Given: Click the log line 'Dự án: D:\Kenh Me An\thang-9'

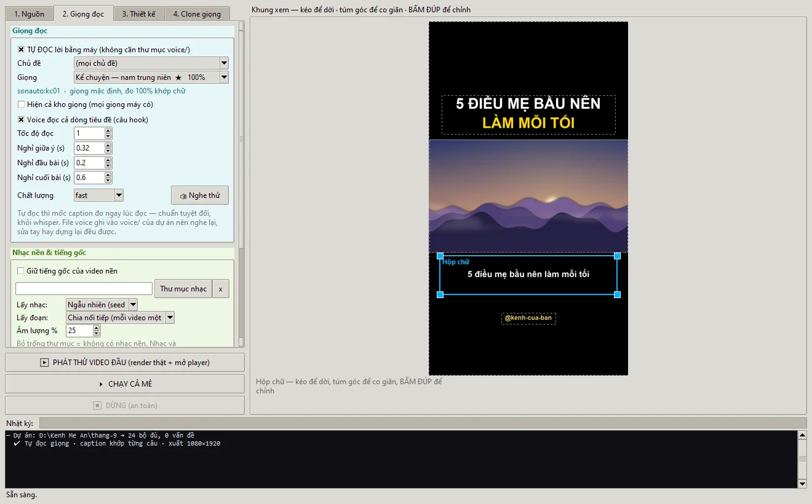Looking at the screenshot, I should click(100, 435).
